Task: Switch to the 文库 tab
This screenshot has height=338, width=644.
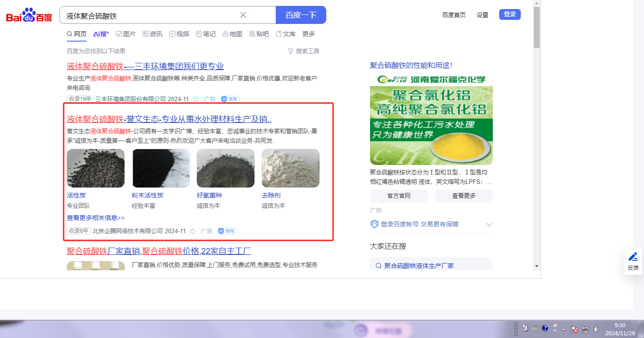Action: pyautogui.click(x=286, y=34)
